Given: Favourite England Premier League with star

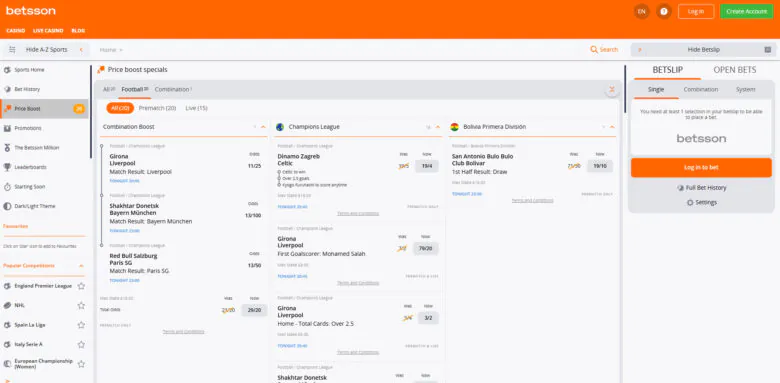Looking at the screenshot, I should click(x=81, y=286).
